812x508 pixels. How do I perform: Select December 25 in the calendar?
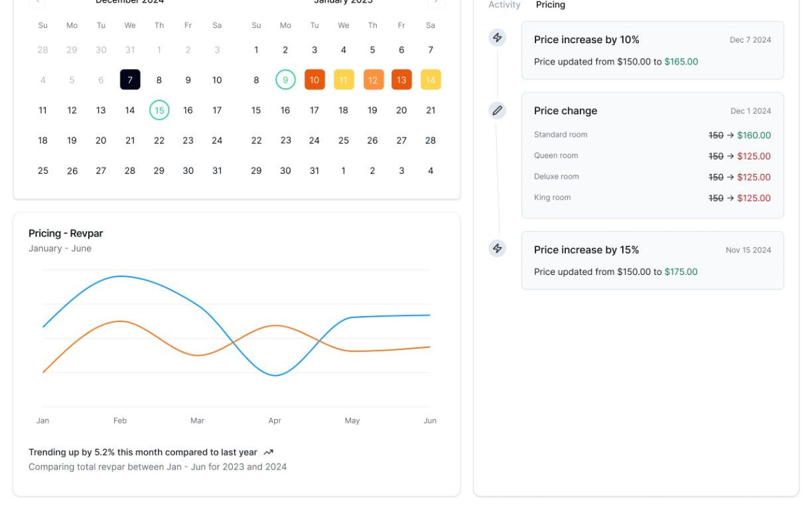[43, 171]
